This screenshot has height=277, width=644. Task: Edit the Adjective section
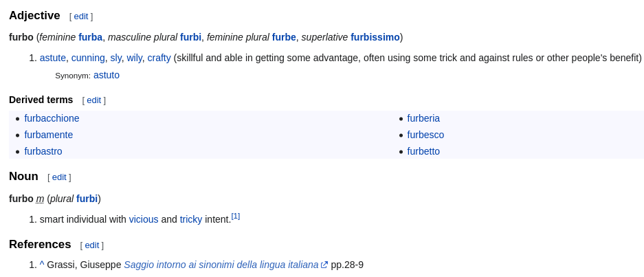click(x=81, y=16)
